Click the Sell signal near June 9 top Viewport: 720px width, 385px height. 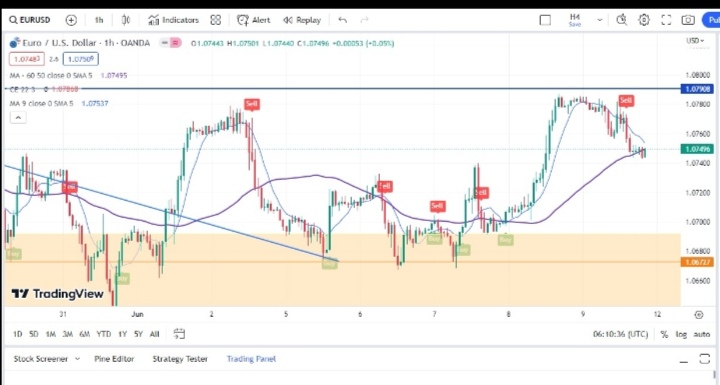pos(626,101)
